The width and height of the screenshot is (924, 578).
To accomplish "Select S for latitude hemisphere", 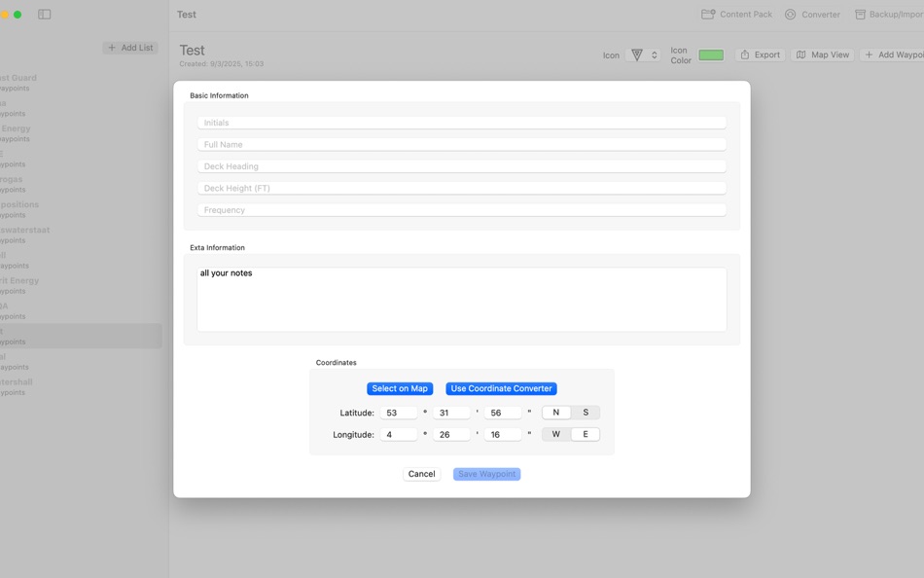I will pyautogui.click(x=586, y=413).
